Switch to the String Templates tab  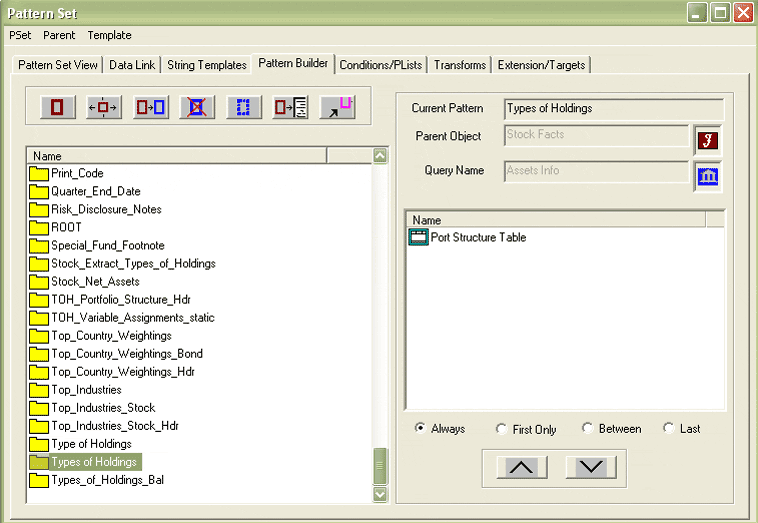pyautogui.click(x=207, y=65)
